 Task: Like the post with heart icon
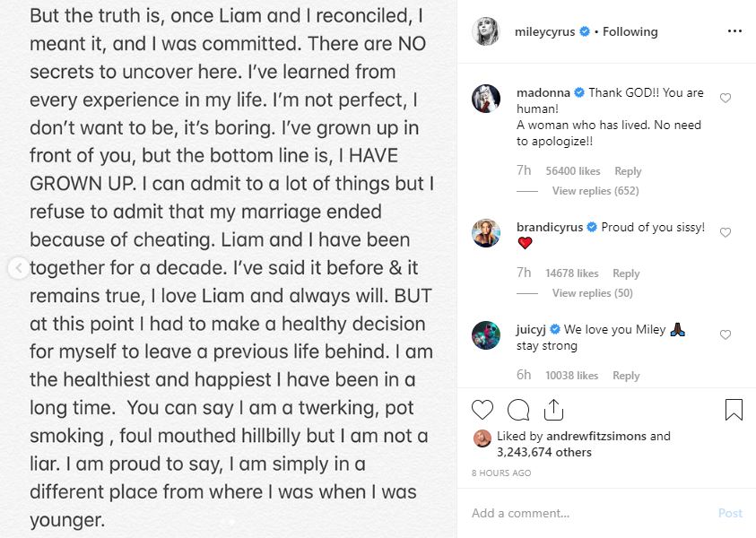[482, 411]
